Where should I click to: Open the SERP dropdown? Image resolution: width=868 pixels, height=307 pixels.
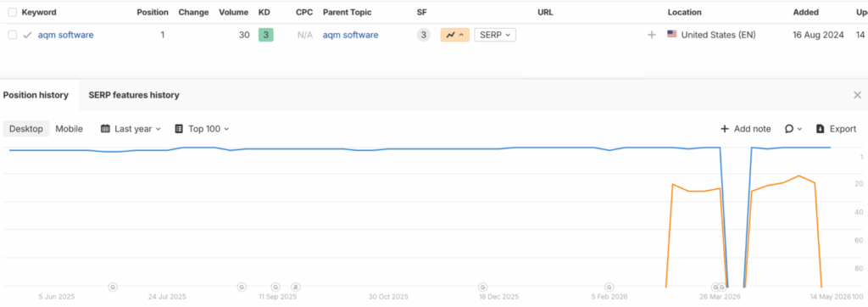click(495, 35)
